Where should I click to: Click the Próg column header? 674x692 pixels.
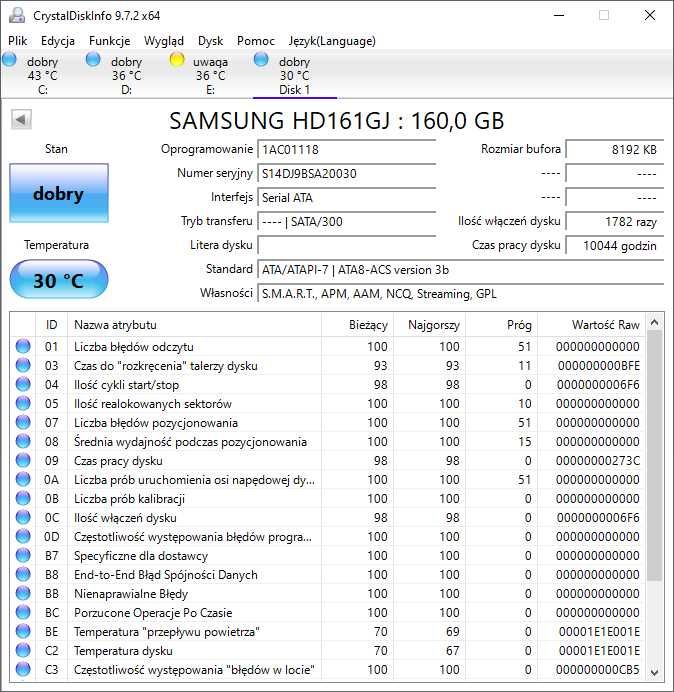point(501,325)
